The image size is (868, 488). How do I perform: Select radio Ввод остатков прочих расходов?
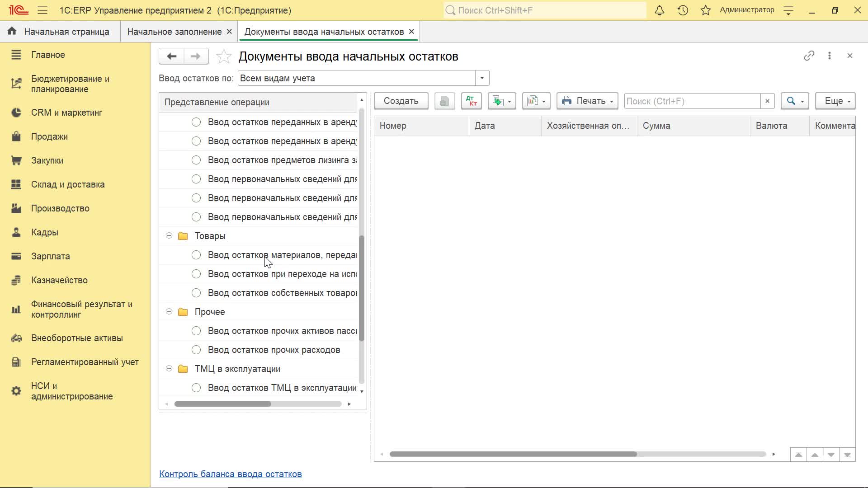click(196, 350)
